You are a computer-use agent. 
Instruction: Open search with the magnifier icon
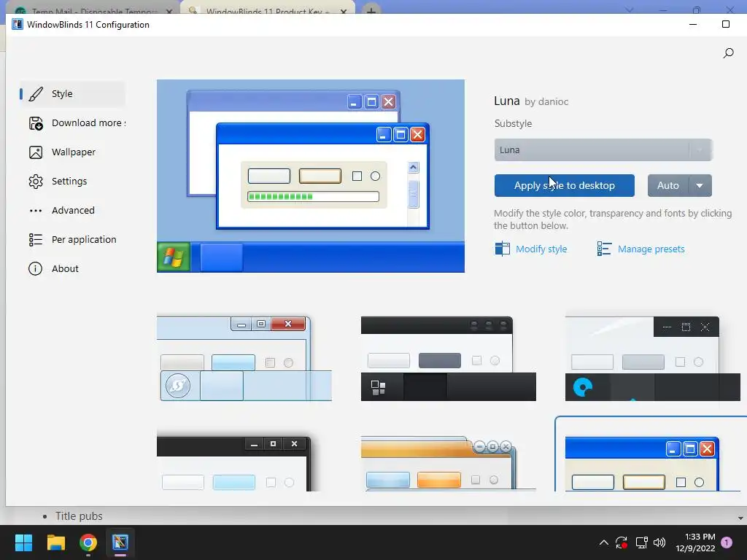point(728,52)
